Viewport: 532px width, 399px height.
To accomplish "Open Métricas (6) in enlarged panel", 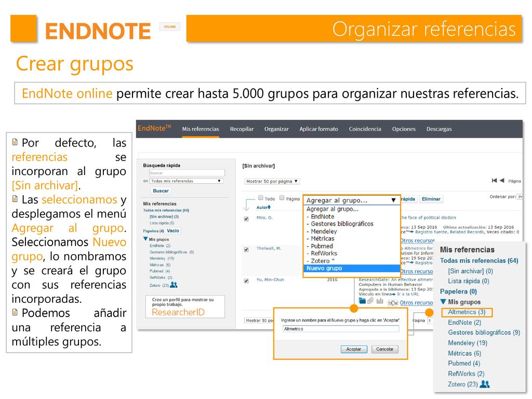I will coord(464,353).
